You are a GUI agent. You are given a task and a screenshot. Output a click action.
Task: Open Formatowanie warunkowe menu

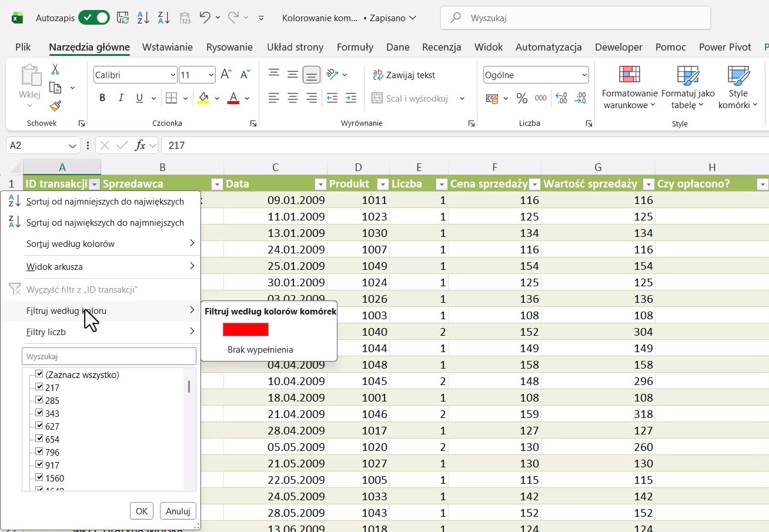click(x=629, y=88)
